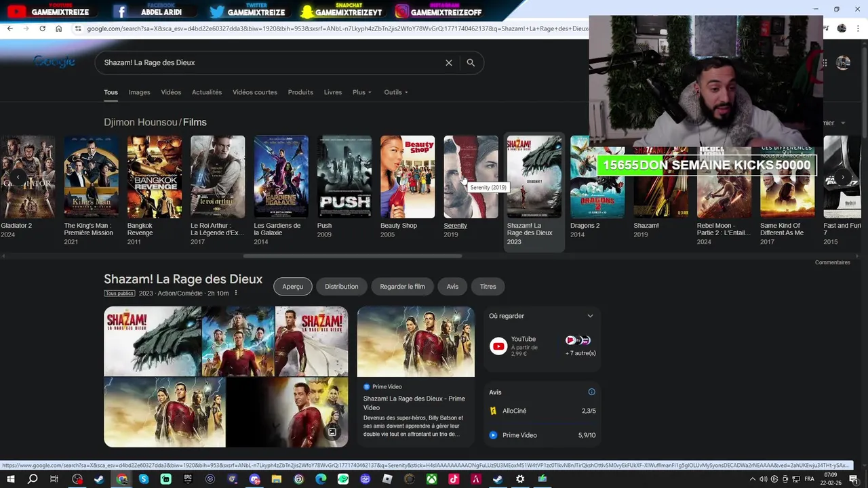Open File Explorer from taskbar

(x=277, y=479)
